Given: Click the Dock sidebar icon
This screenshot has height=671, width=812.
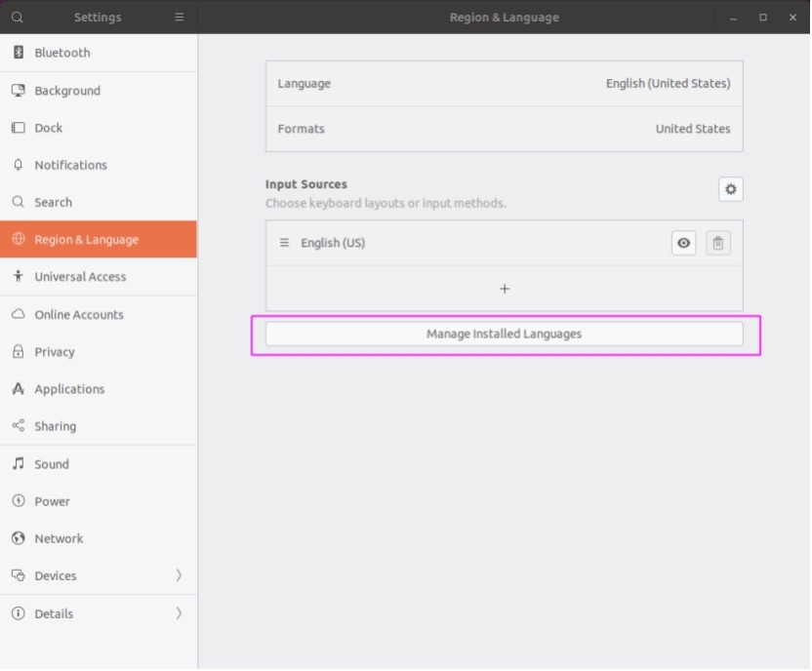Looking at the screenshot, I should pos(19,128).
